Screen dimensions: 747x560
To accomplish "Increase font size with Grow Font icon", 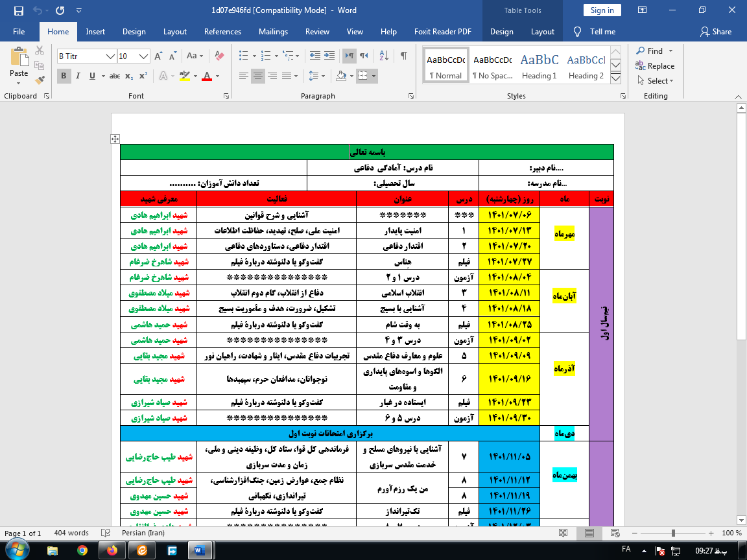I will (x=159, y=56).
